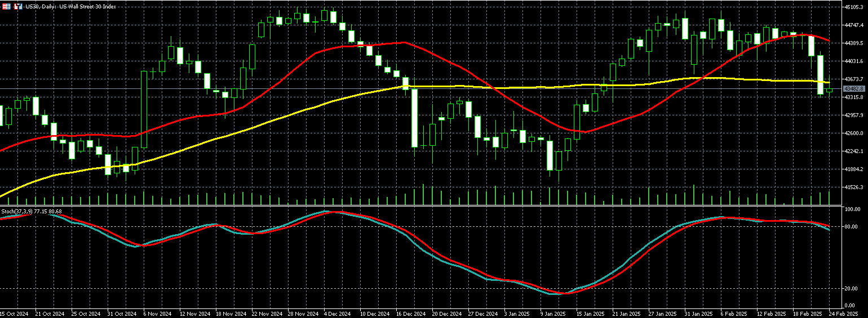Viewport: 868px width, 318px height.
Task: Click the 6 Nov 2024 date label
Action: click(x=158, y=313)
